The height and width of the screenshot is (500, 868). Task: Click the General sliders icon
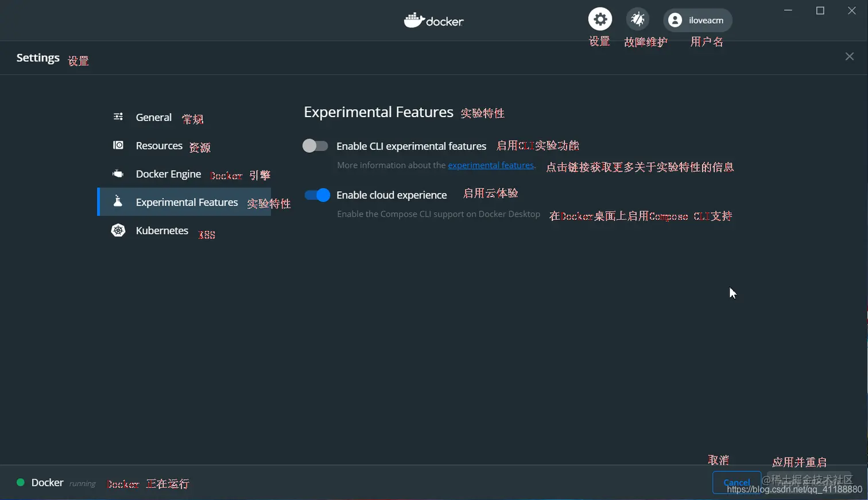point(118,117)
